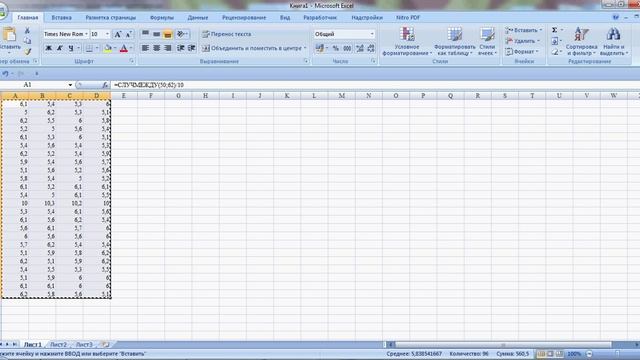Click the AutoSum sigma icon
The width and height of the screenshot is (640, 360).
(555, 30)
